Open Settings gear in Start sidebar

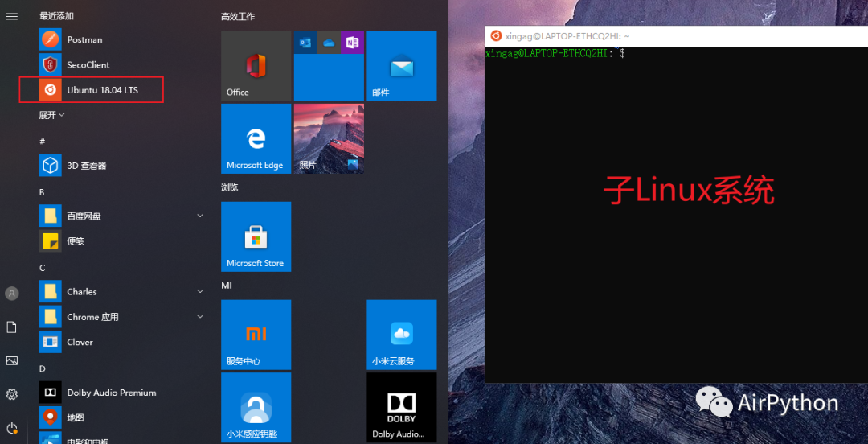point(11,394)
